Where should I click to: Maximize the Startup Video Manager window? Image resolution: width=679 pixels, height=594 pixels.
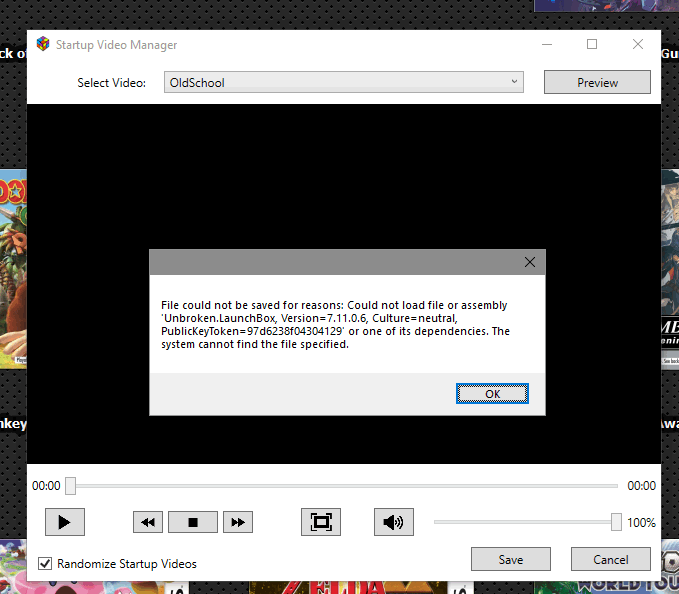point(592,44)
